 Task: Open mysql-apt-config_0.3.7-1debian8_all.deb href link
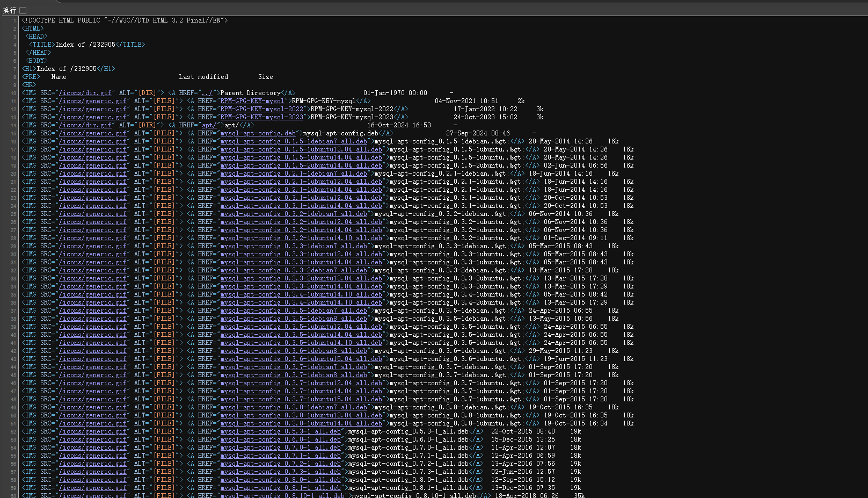pyautogui.click(x=294, y=375)
